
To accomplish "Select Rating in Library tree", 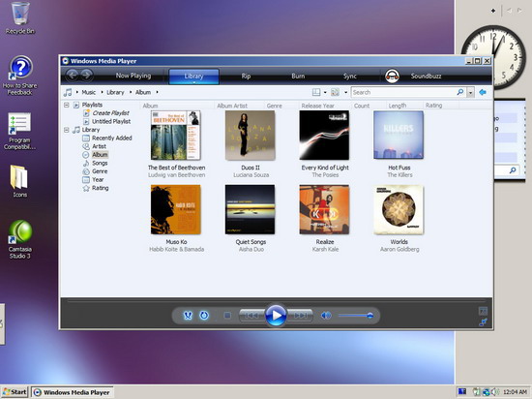I will [x=100, y=188].
